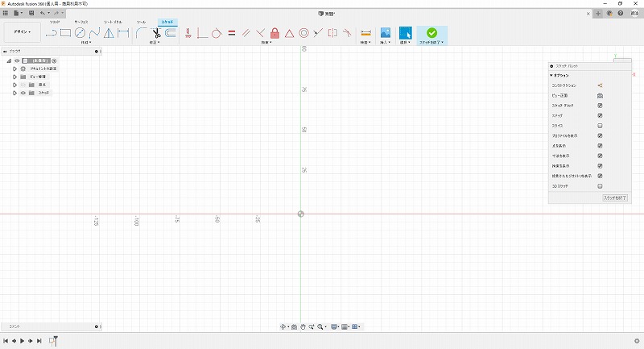Toggle the Show Projected Geometries checkbox
The image size is (644, 349).
click(600, 176)
